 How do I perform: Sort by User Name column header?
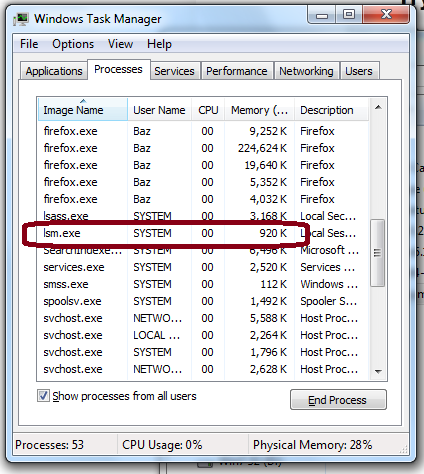159,110
